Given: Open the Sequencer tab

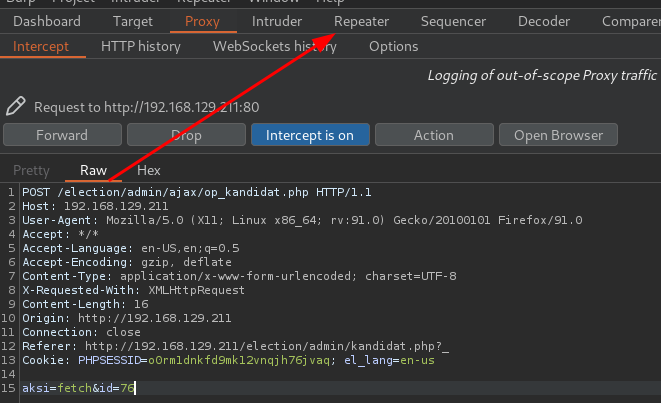Looking at the screenshot, I should (x=453, y=21).
